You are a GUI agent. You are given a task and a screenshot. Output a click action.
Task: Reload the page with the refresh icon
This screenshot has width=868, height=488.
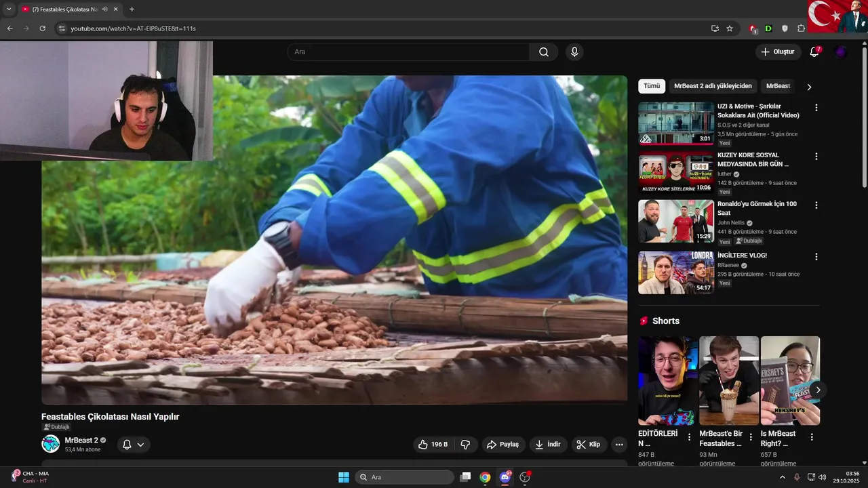point(42,28)
